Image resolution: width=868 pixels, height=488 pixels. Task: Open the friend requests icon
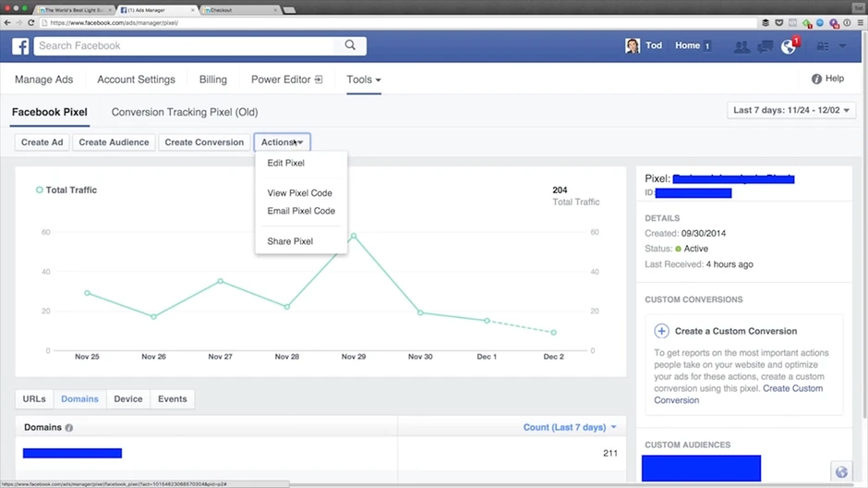(x=741, y=46)
